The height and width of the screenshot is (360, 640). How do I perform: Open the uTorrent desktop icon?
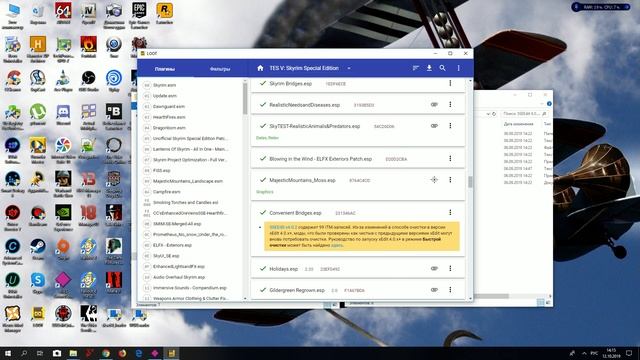pyautogui.click(x=38, y=114)
